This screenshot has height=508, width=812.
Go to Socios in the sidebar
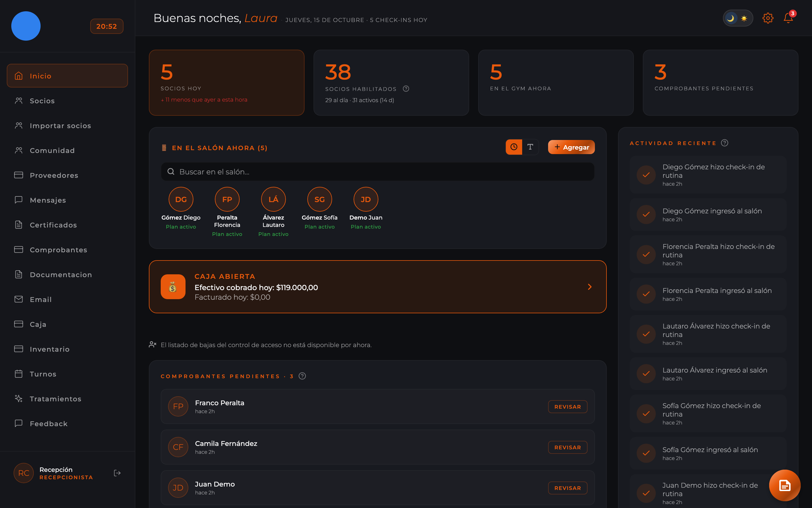67,101
